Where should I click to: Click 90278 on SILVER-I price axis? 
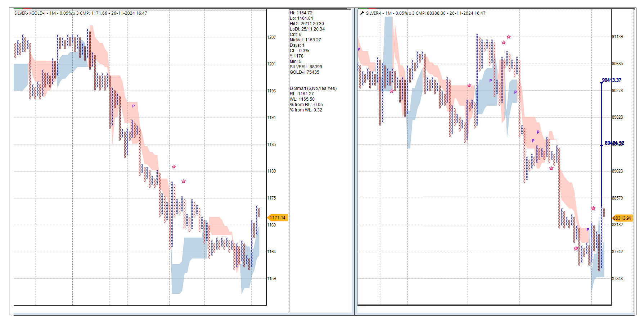(617, 91)
